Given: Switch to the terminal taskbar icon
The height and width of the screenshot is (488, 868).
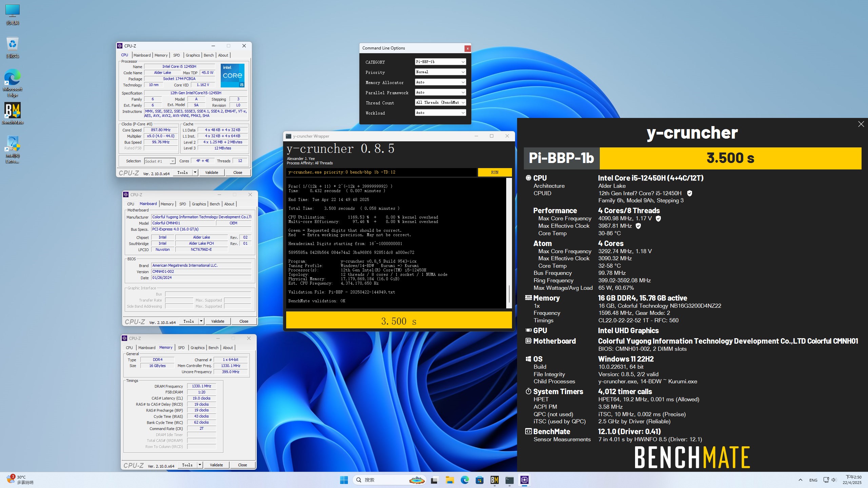Looking at the screenshot, I should coord(509,480).
